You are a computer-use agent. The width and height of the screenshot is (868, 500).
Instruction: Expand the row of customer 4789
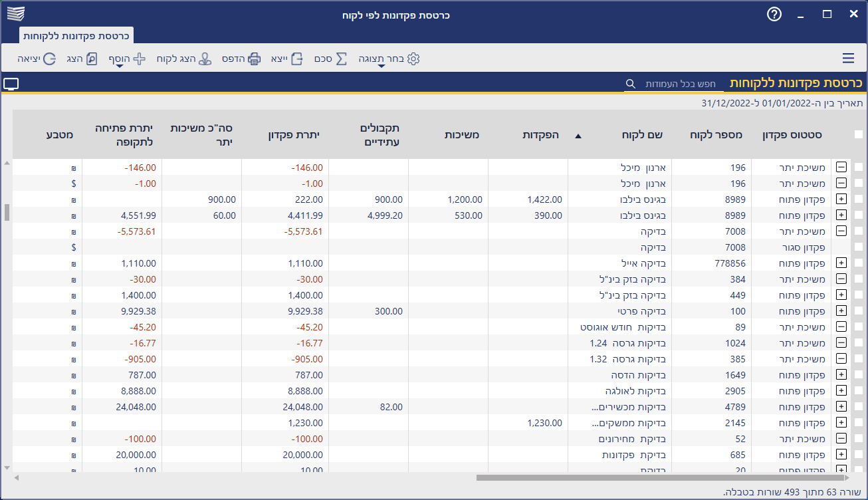tap(841, 406)
